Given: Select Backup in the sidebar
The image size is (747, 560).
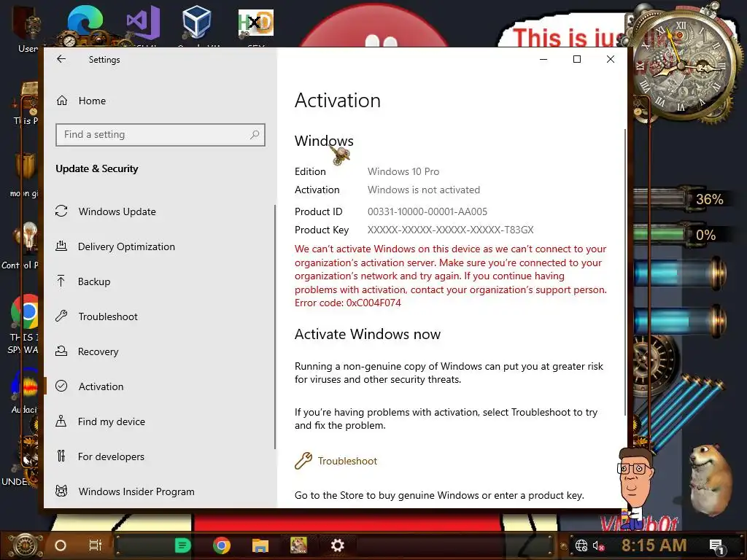Looking at the screenshot, I should coord(94,281).
